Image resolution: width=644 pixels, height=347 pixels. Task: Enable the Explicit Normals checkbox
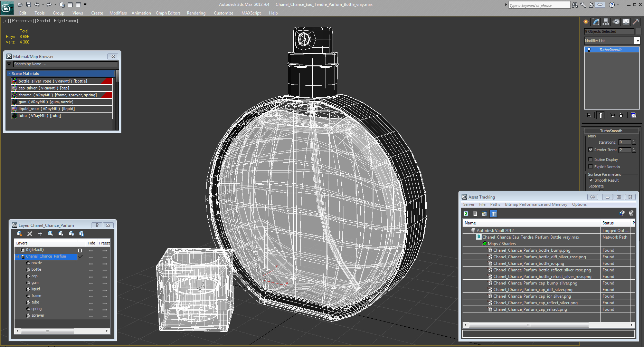[x=590, y=167]
